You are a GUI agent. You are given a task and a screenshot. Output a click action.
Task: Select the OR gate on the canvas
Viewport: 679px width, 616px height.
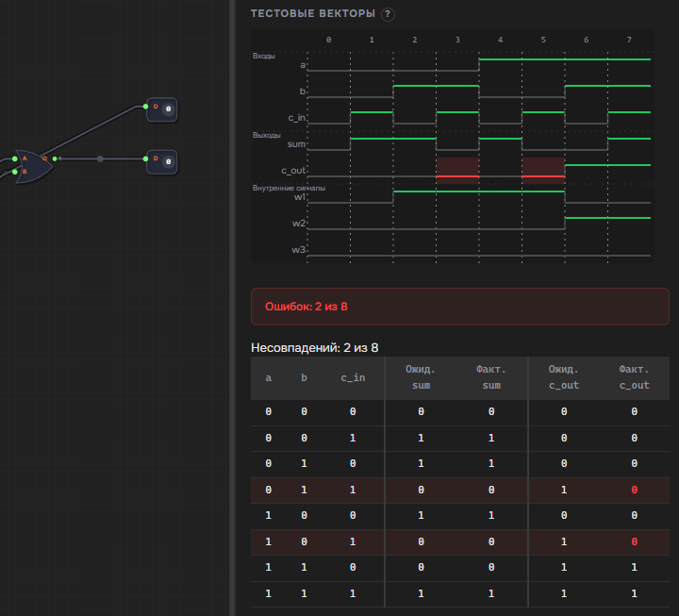tap(34, 166)
